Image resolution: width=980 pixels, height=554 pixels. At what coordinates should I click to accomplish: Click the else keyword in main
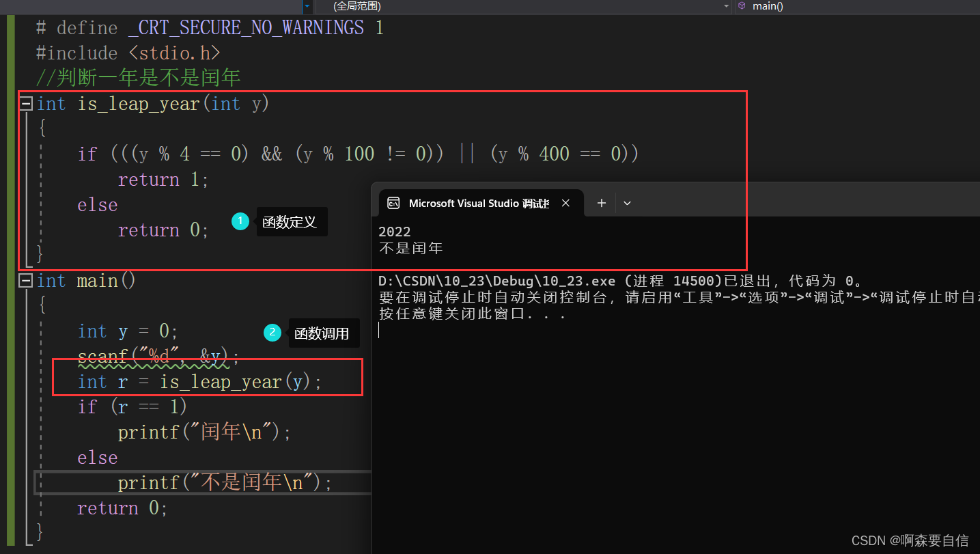point(98,458)
